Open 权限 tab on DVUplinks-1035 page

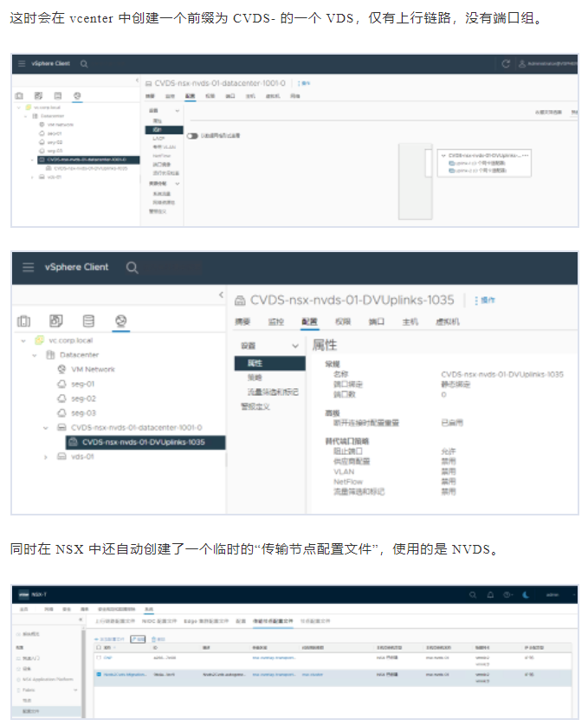(343, 321)
